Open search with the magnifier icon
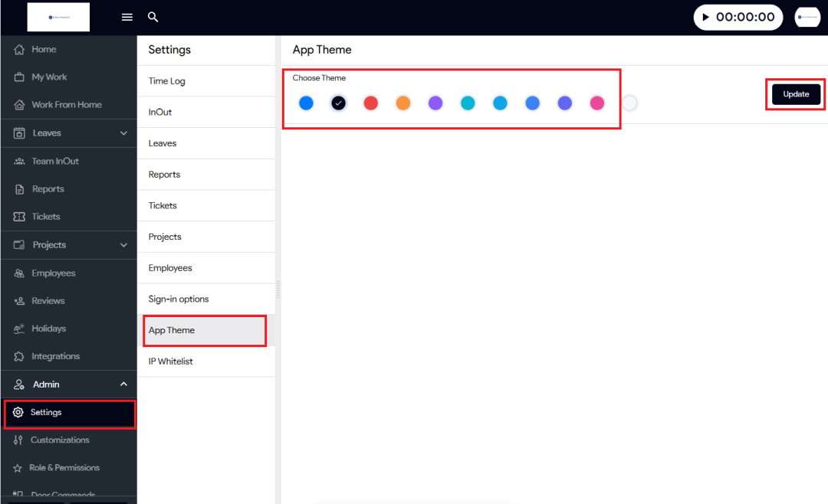 [153, 17]
